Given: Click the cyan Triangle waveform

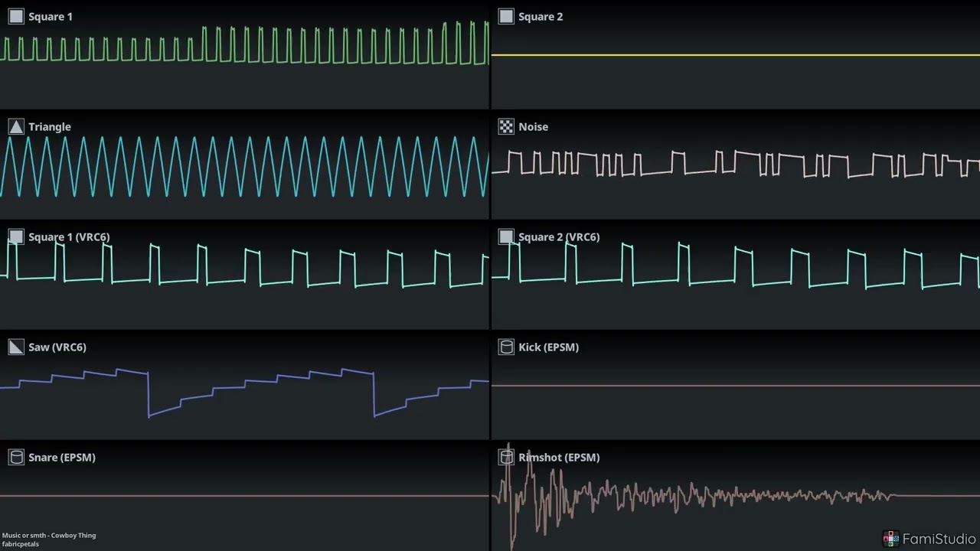Looking at the screenshot, I should (x=245, y=167).
